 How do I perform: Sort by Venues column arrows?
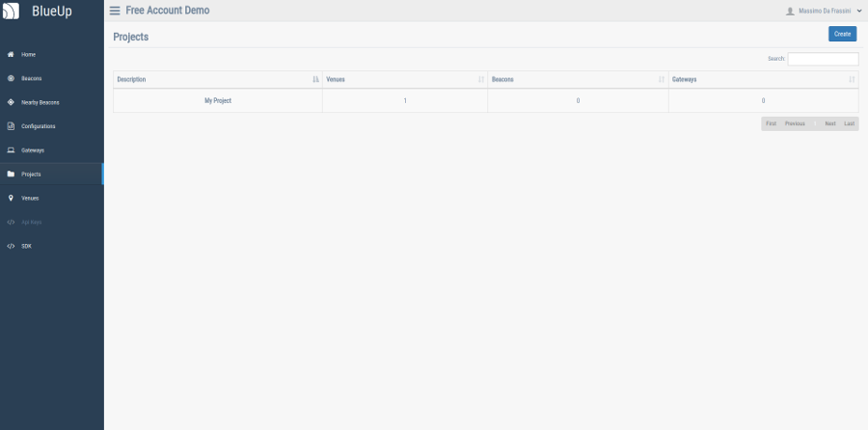(481, 79)
